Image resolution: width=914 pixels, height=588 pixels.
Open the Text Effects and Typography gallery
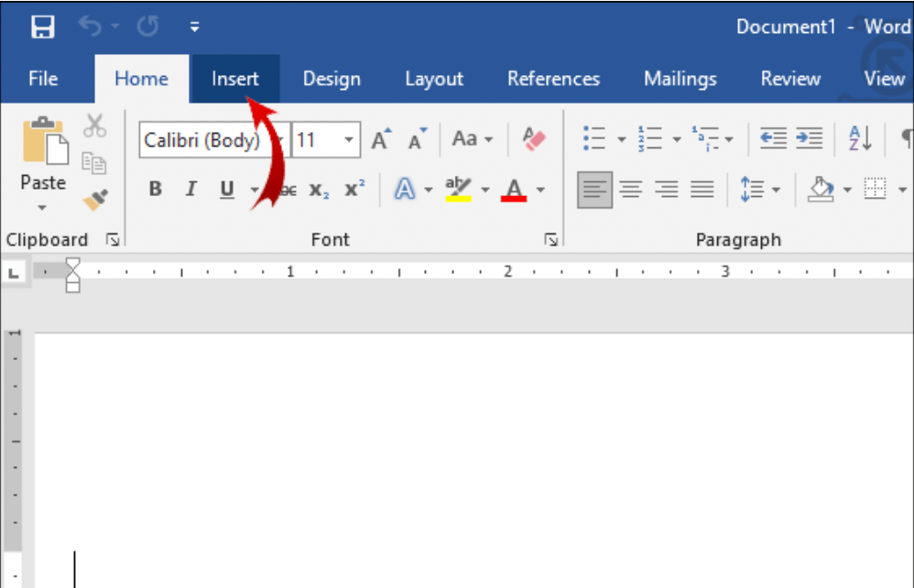click(406, 189)
